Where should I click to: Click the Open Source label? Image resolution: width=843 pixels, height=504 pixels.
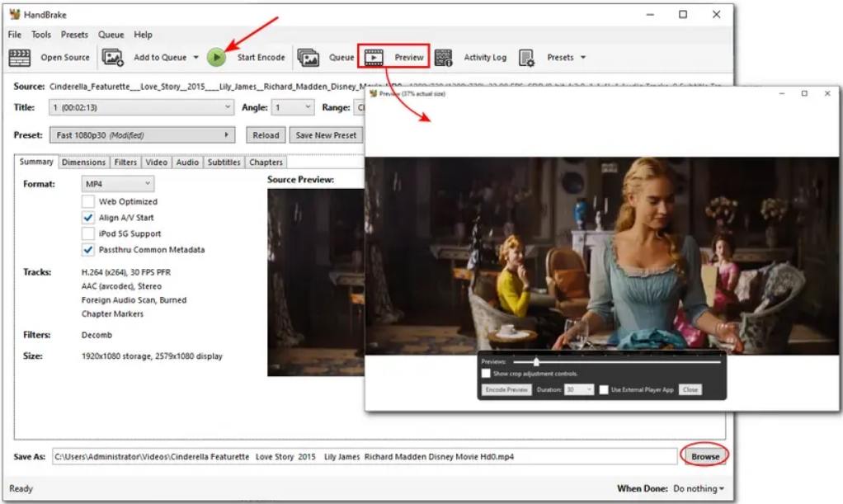pos(65,58)
